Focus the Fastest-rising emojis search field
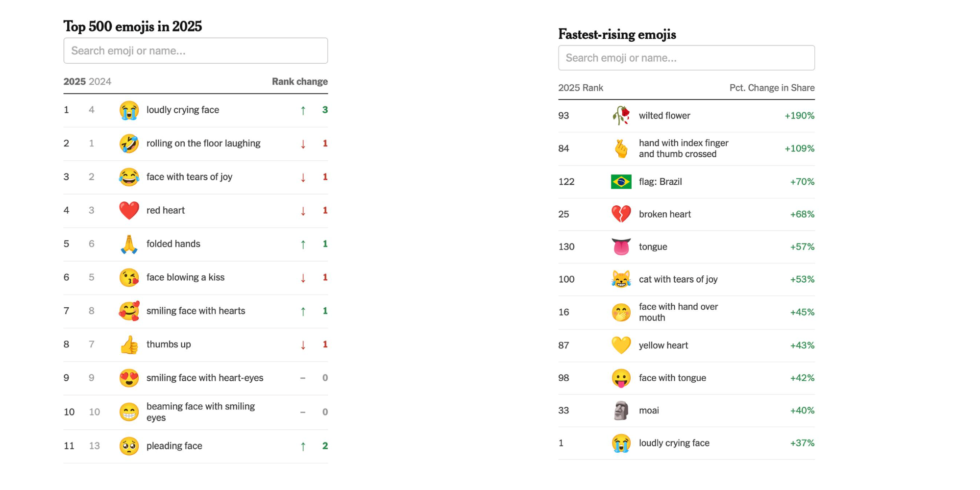 click(686, 58)
